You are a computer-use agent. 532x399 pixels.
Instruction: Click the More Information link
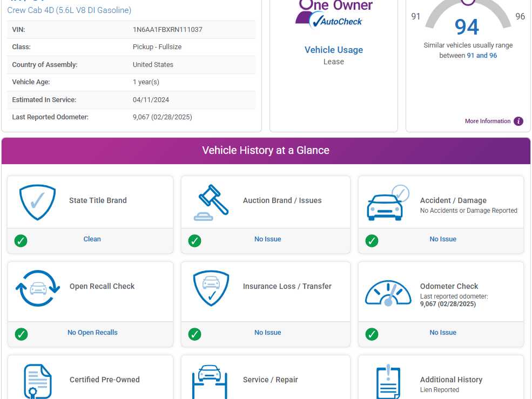pyautogui.click(x=487, y=121)
